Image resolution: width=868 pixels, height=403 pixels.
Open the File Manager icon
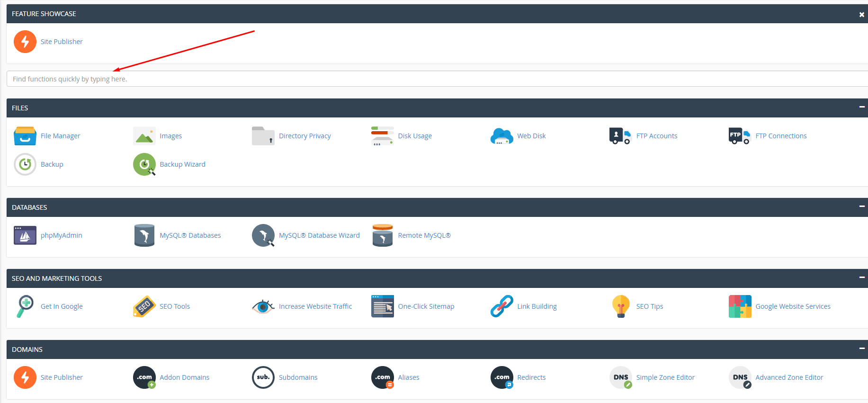tap(25, 136)
